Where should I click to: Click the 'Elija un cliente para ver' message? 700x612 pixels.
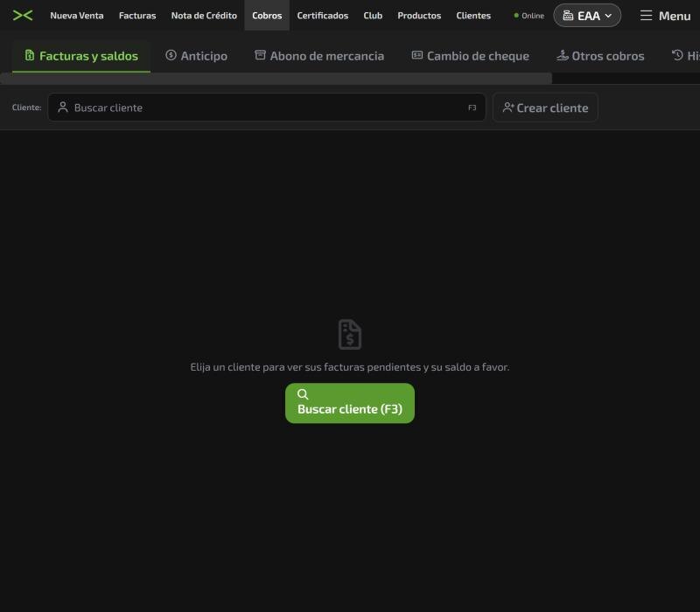350,367
